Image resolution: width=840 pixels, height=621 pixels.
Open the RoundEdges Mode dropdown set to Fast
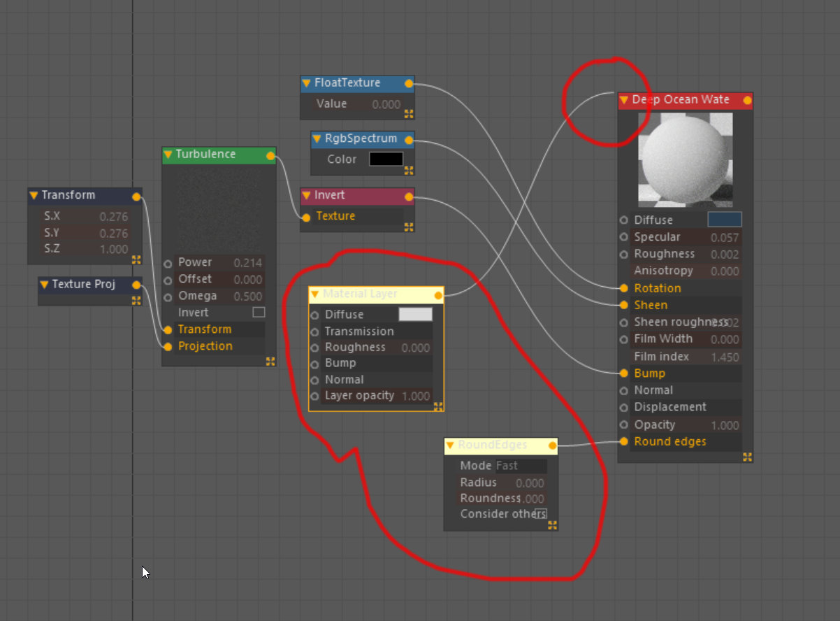coord(521,466)
